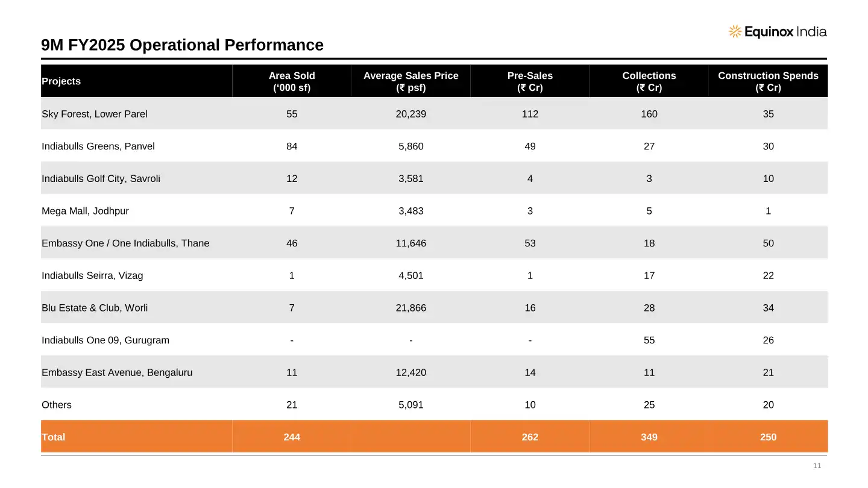Click the Area Sold column header
Image resolution: width=868 pixels, height=488 pixels.
(292, 81)
